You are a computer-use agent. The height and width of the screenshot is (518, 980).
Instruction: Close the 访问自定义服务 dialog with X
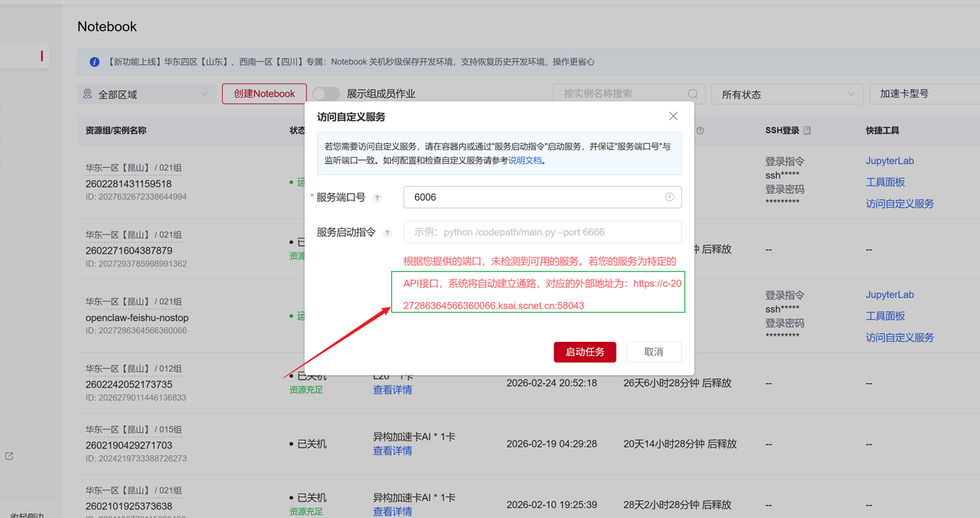tap(673, 116)
